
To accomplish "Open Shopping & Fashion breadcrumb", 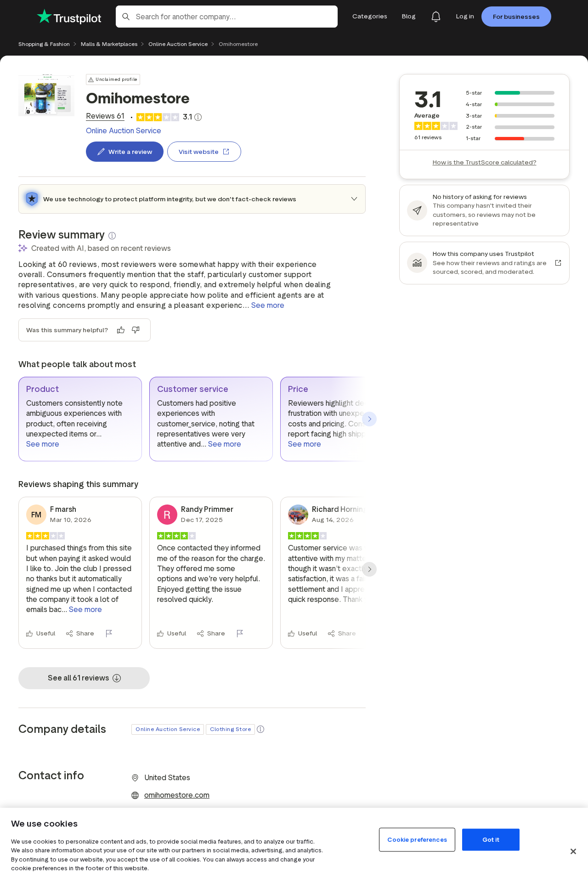I will pos(44,45).
